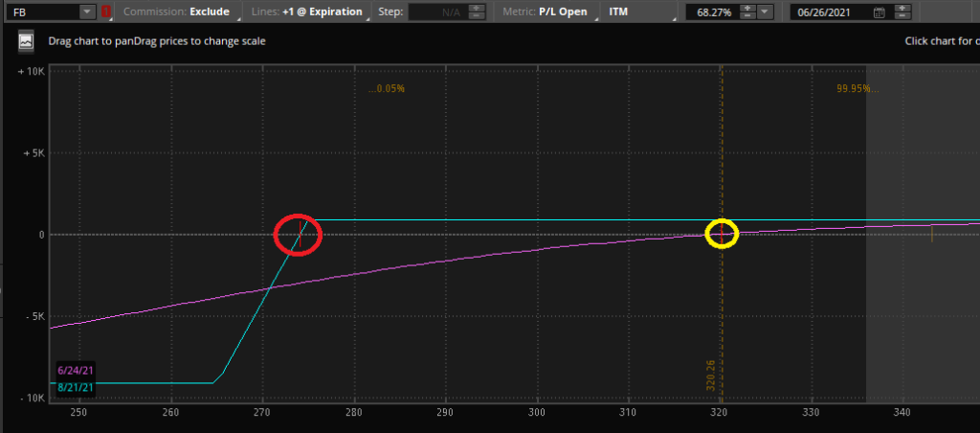Open the calendar date picker icon
The height and width of the screenshot is (433, 980).
click(880, 12)
